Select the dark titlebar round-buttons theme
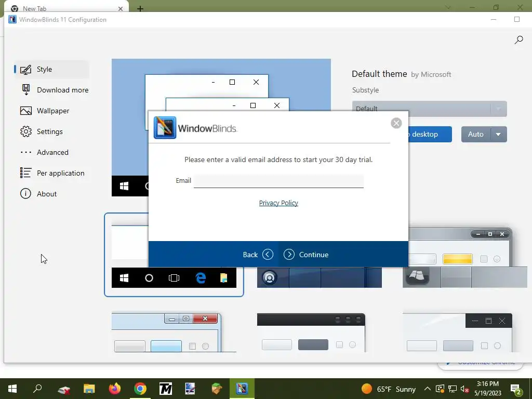 pyautogui.click(x=311, y=333)
